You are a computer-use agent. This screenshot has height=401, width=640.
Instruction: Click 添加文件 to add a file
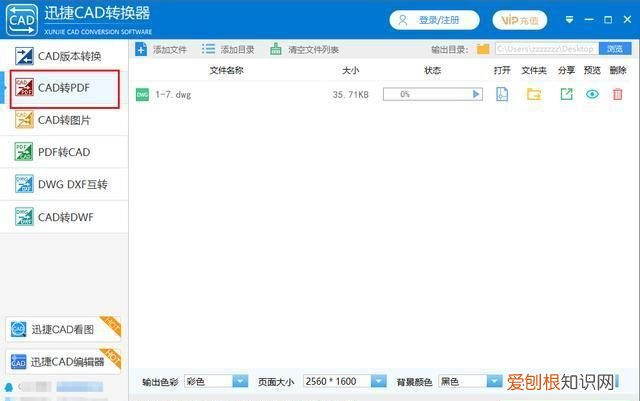pyautogui.click(x=170, y=50)
